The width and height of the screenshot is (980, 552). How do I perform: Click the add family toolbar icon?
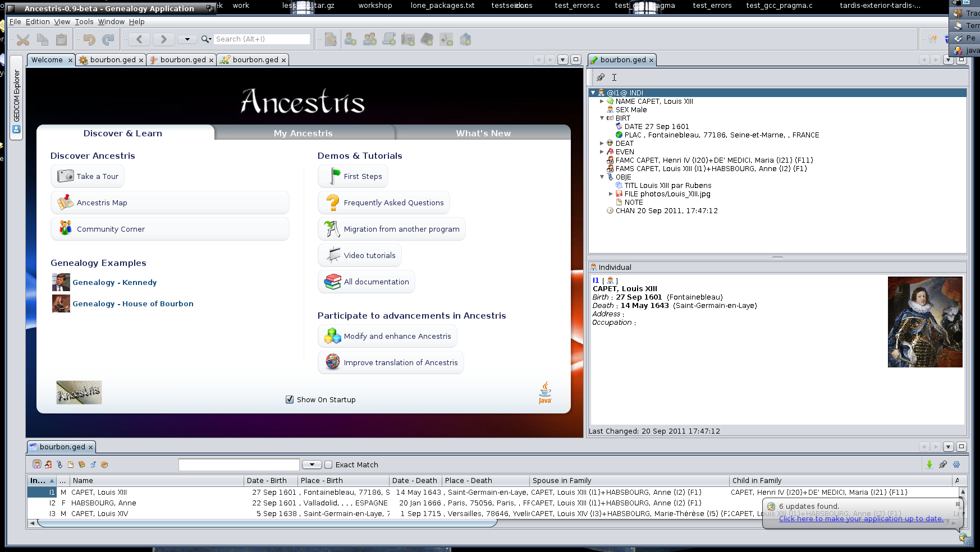click(370, 39)
